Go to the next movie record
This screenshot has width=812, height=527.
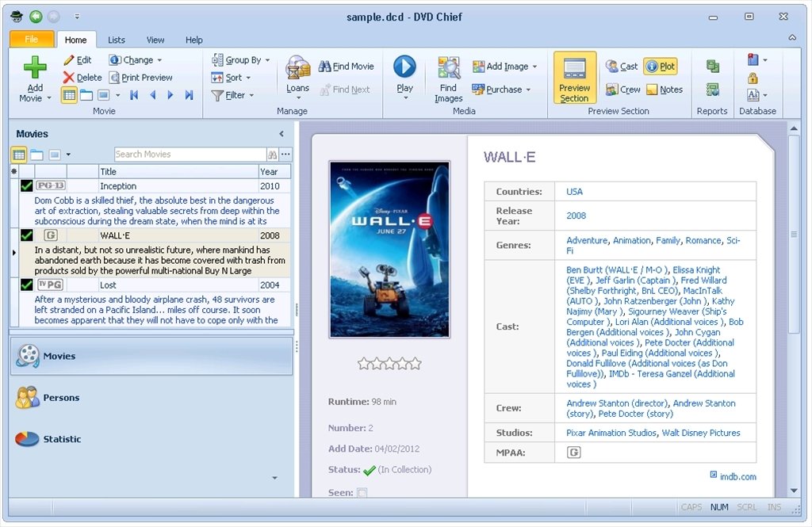pos(170,95)
